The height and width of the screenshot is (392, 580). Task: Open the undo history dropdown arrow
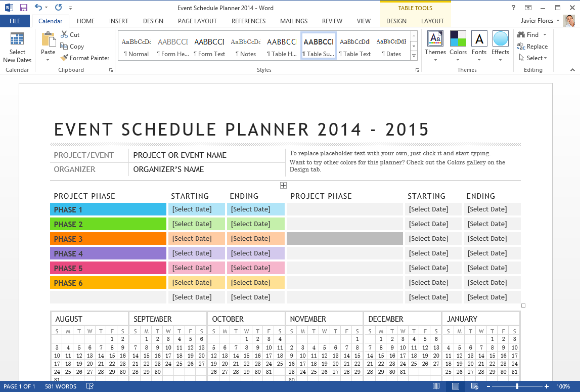(46, 8)
